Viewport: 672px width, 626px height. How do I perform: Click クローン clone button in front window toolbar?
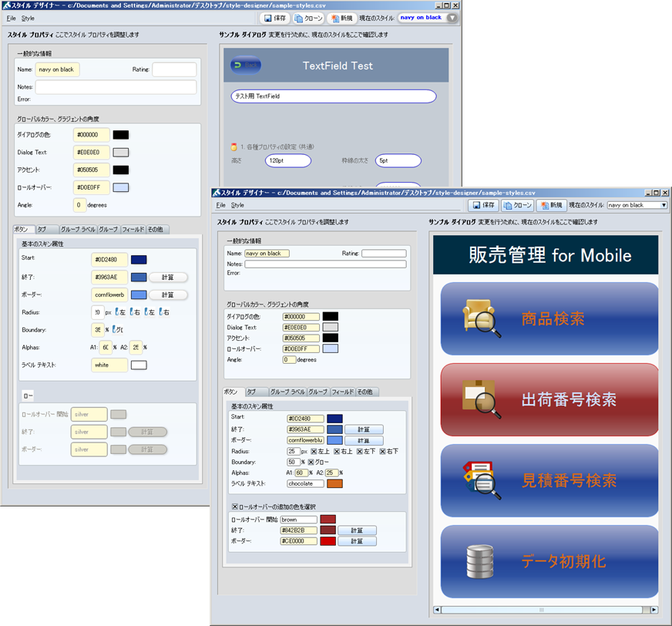click(518, 205)
